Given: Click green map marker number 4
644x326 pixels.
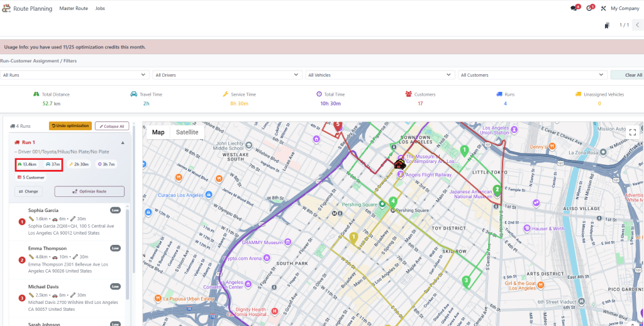Looking at the screenshot, I should pos(393,202).
